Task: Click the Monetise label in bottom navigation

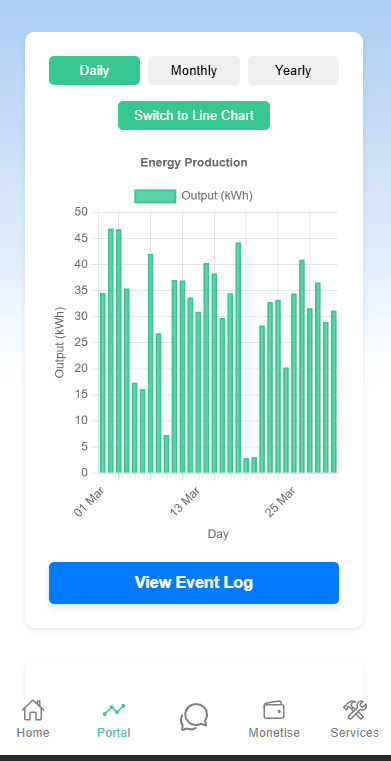Action: click(x=274, y=732)
